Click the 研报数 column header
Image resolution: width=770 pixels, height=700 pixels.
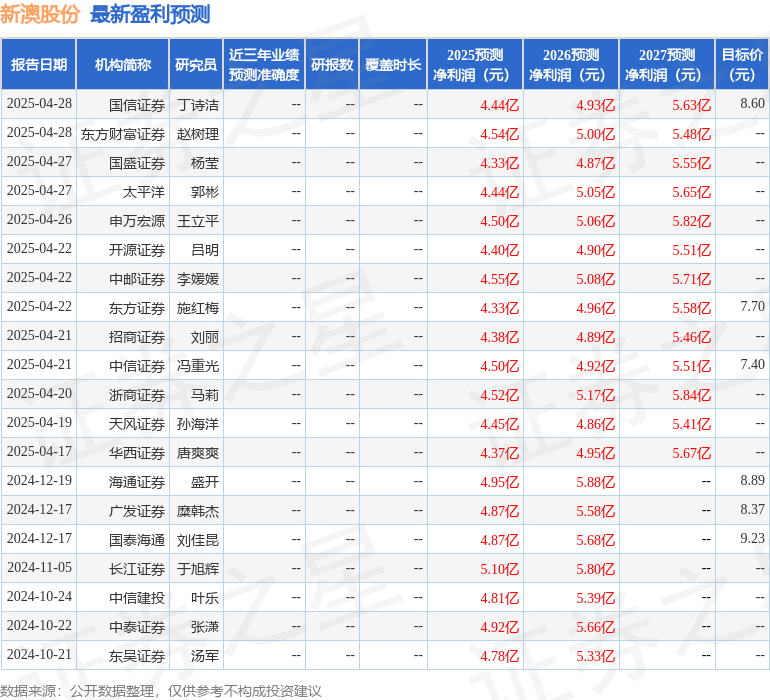coord(332,64)
